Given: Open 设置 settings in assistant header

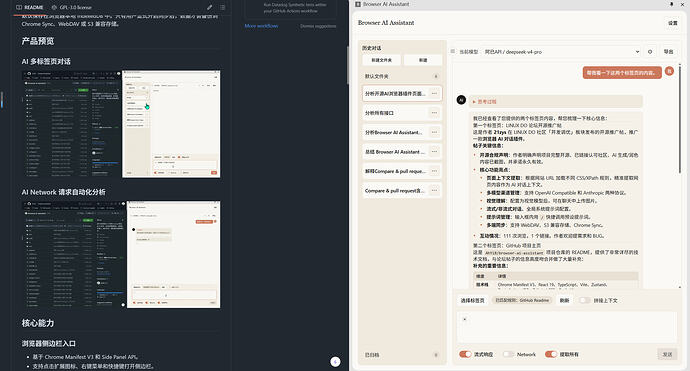Looking at the screenshot, I should (673, 23).
